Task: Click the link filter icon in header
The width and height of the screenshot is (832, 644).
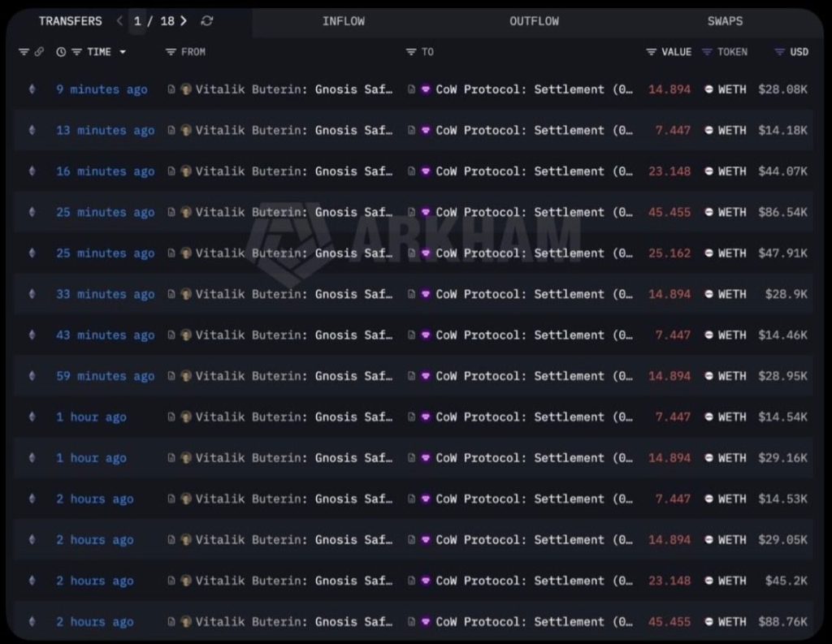Action: click(38, 52)
